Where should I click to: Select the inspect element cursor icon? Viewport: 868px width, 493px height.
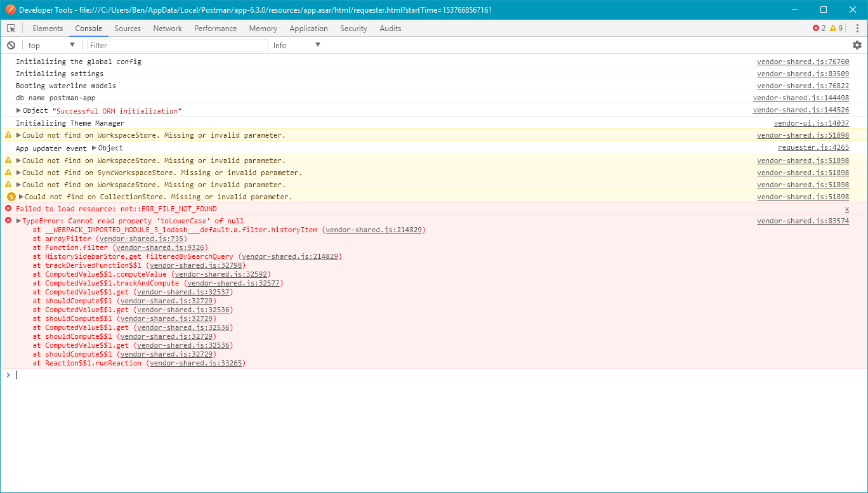tap(11, 28)
